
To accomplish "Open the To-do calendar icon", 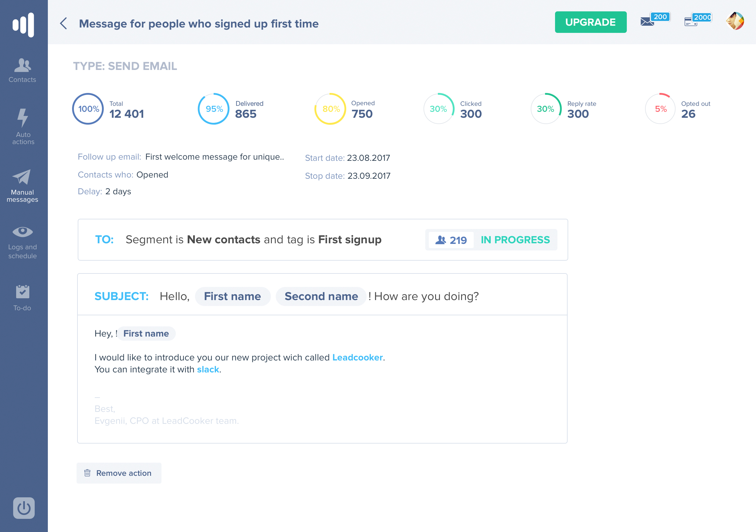I will pyautogui.click(x=22, y=297).
